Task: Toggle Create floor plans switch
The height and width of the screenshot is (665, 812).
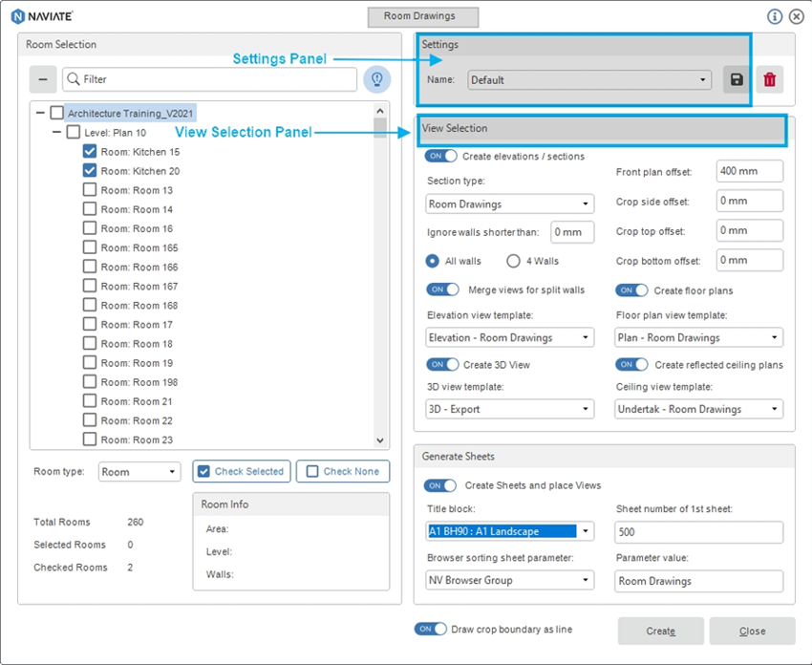Action: (x=631, y=290)
